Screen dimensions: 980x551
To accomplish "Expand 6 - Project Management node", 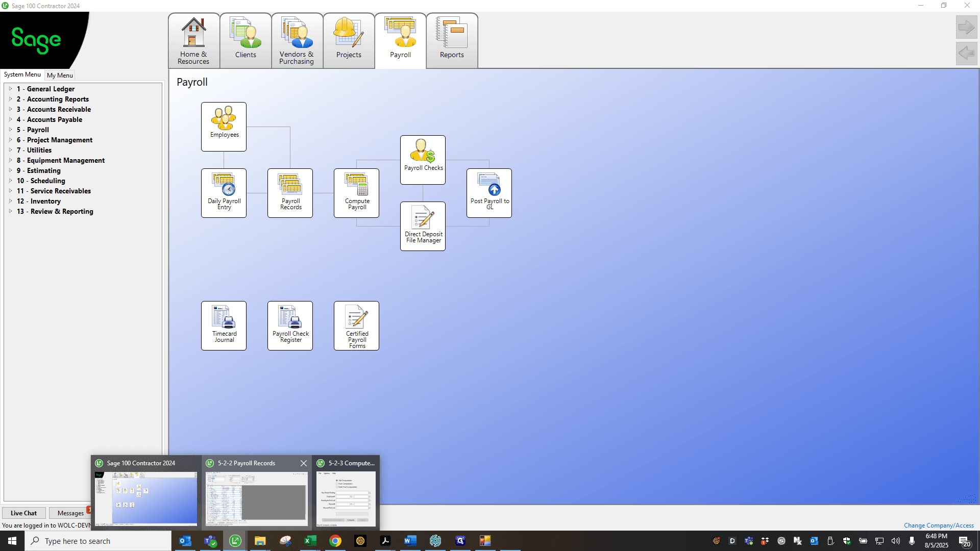I will pos(10,140).
